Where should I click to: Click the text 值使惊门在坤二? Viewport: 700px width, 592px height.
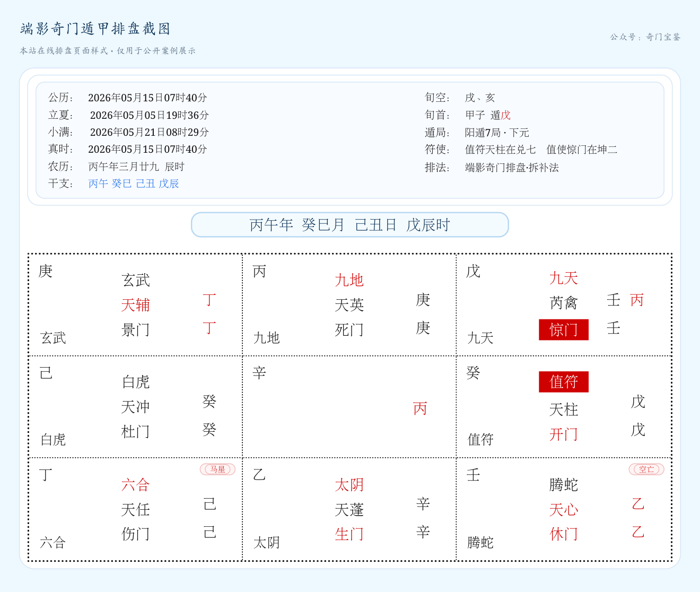[x=582, y=150]
